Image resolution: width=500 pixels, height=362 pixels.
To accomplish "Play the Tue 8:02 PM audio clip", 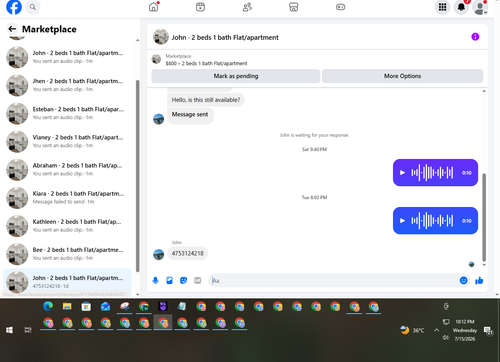I will (x=402, y=221).
